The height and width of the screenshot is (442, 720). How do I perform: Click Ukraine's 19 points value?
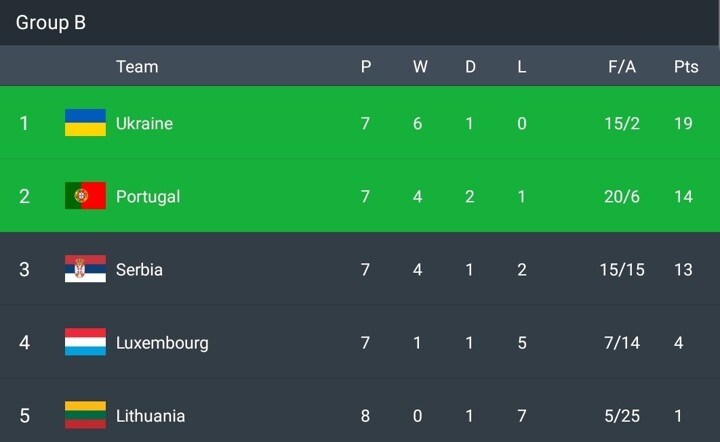click(683, 123)
